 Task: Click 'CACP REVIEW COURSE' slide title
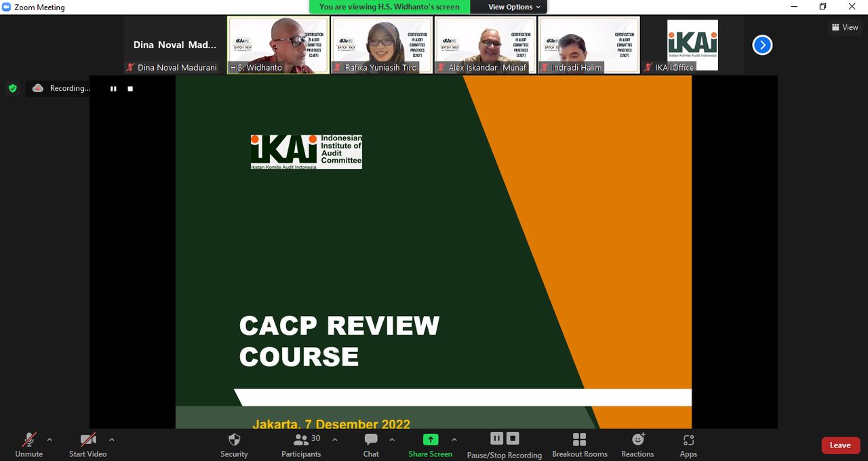point(339,341)
